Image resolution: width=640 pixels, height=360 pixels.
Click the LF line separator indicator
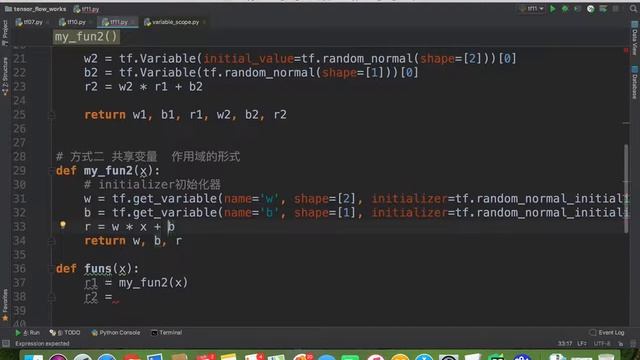click(582, 344)
